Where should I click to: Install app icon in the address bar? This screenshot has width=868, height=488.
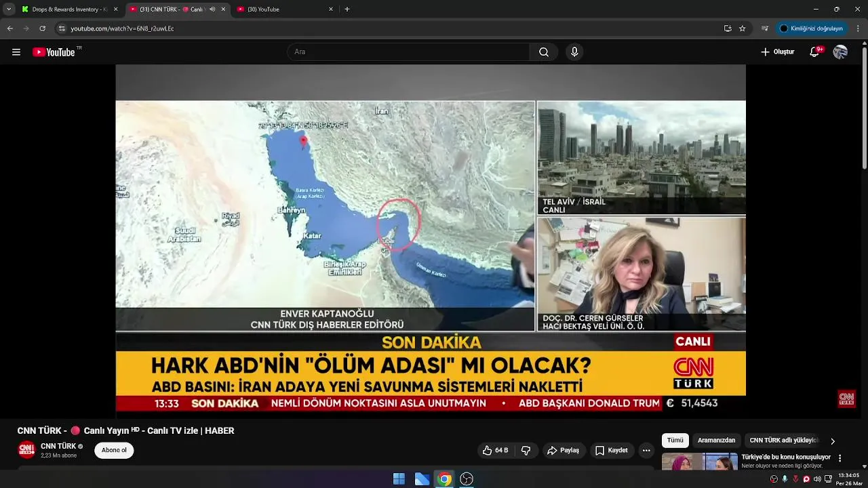click(x=728, y=28)
